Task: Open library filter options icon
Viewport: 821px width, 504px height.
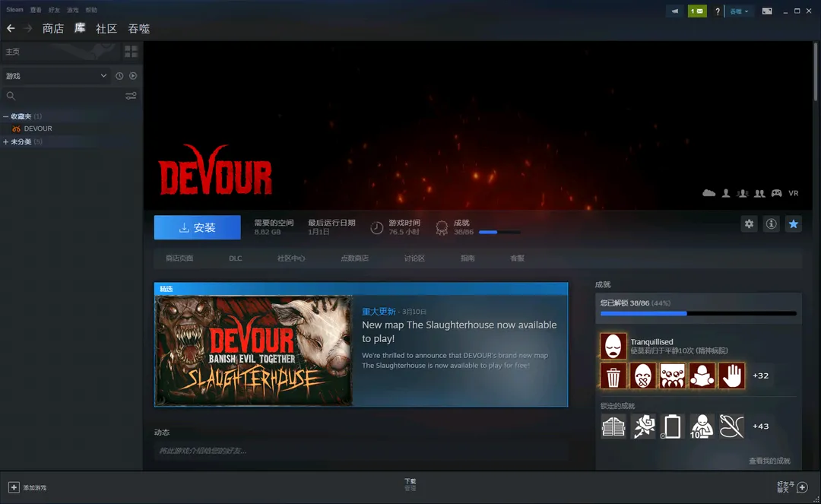Action: click(x=131, y=96)
